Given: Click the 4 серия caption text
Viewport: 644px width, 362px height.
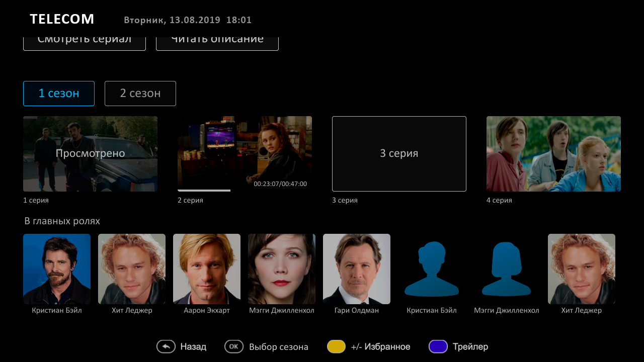Looking at the screenshot, I should coord(499,200).
